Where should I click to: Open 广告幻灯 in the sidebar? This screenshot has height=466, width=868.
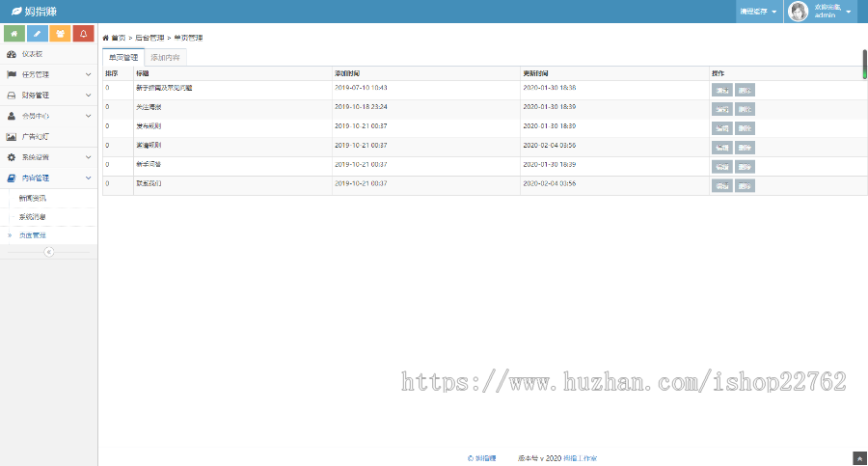pyautogui.click(x=35, y=137)
